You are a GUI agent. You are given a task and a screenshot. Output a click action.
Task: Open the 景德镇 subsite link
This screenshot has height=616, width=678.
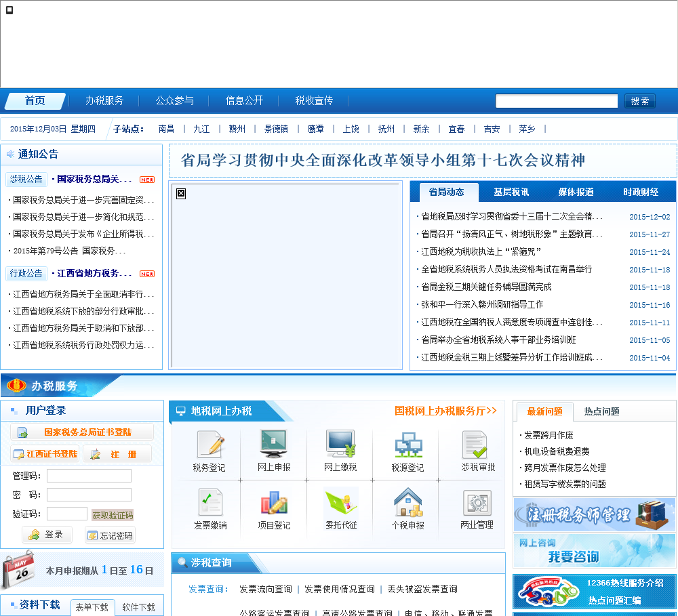coord(277,129)
